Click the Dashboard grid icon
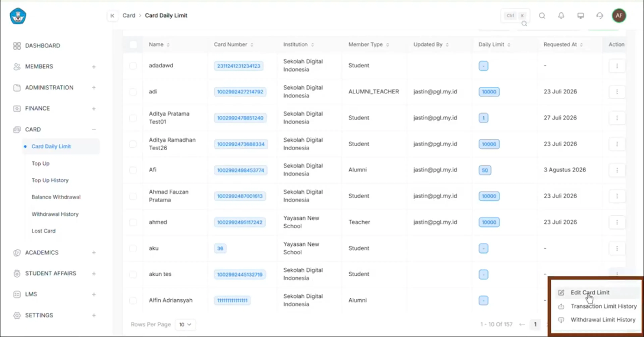This screenshot has height=337, width=644. tap(17, 46)
